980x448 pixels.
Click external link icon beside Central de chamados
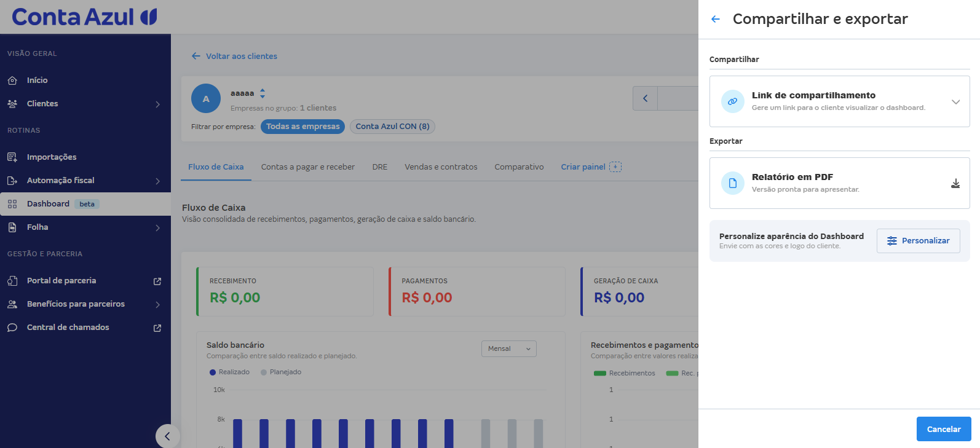157,328
